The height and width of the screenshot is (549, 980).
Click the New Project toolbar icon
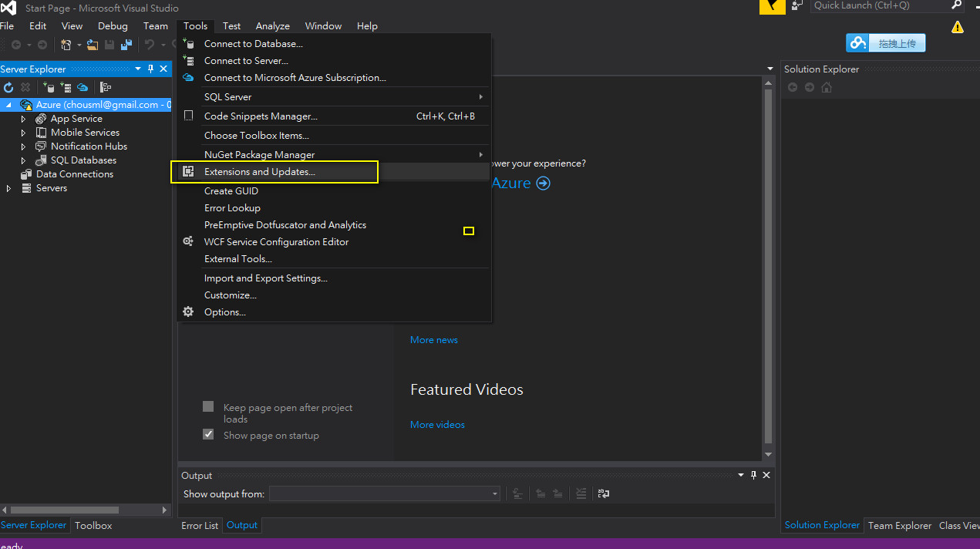pyautogui.click(x=66, y=45)
